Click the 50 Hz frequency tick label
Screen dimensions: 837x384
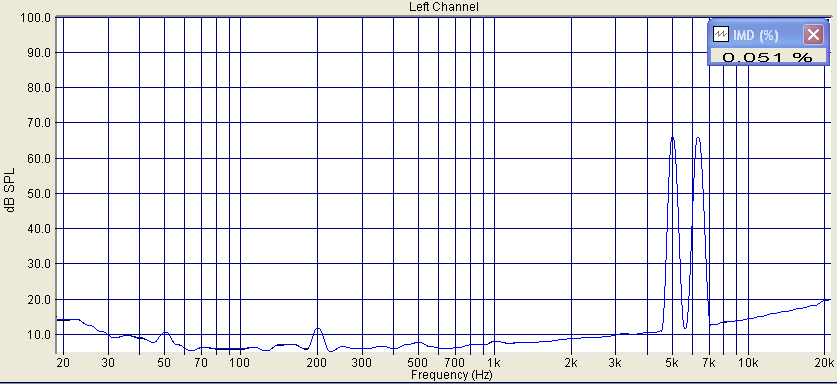[164, 364]
